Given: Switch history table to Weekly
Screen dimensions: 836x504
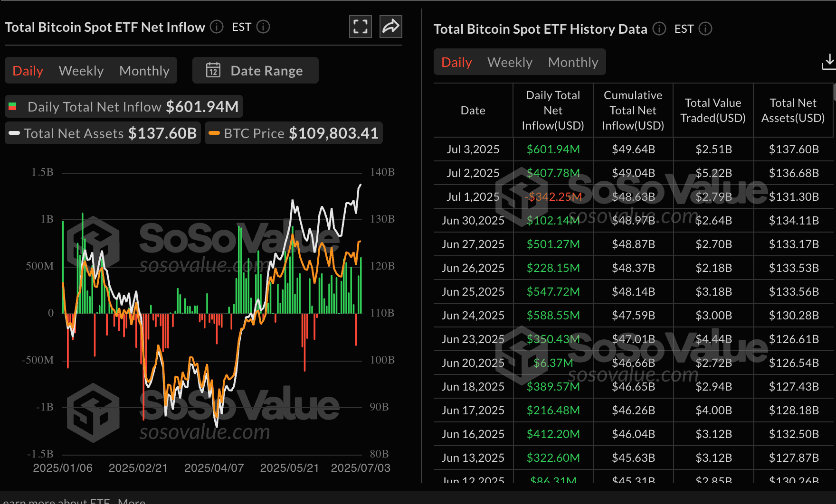Looking at the screenshot, I should tap(510, 62).
